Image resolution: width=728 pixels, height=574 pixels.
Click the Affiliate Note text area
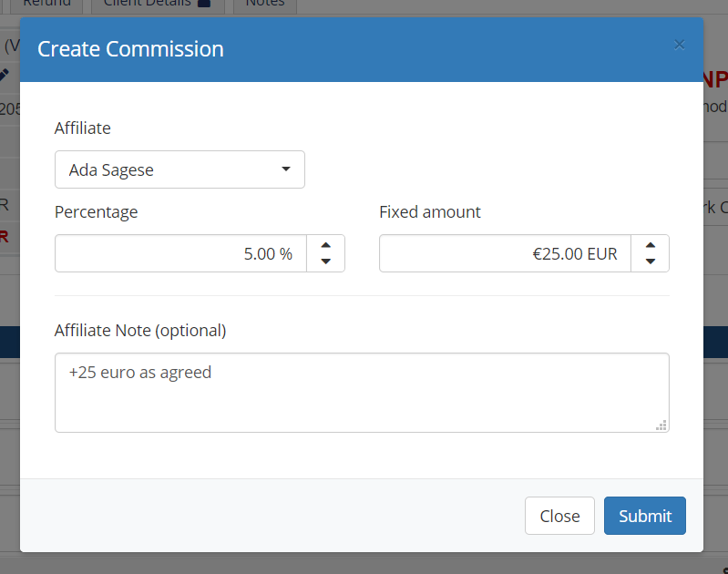click(x=362, y=393)
